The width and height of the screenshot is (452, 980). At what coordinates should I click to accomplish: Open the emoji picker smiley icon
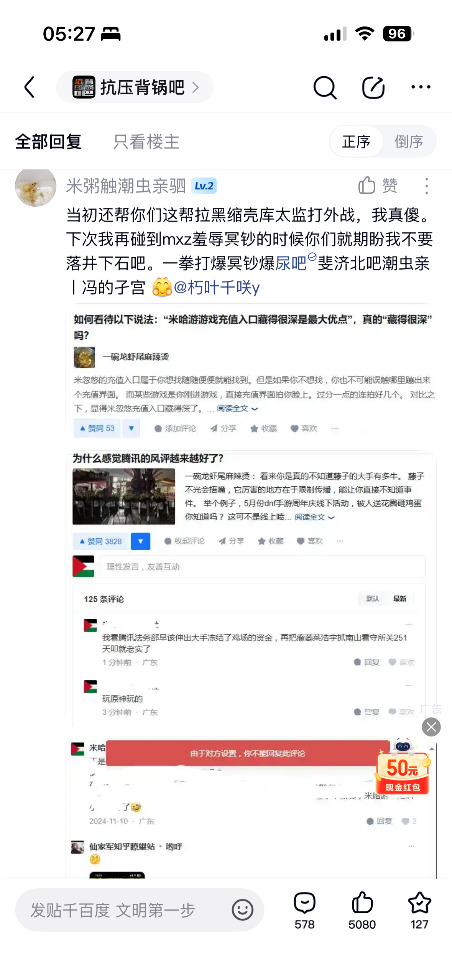(242, 909)
